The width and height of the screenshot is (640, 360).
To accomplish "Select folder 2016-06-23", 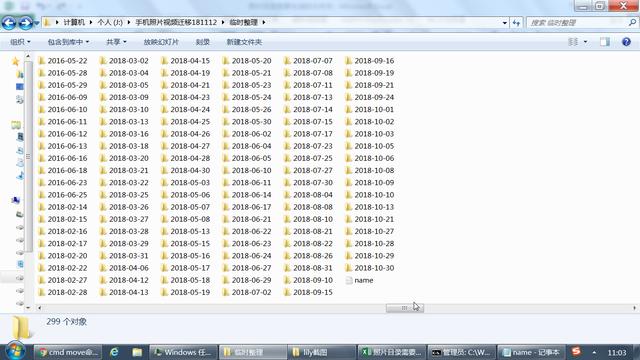I will coord(63,182).
